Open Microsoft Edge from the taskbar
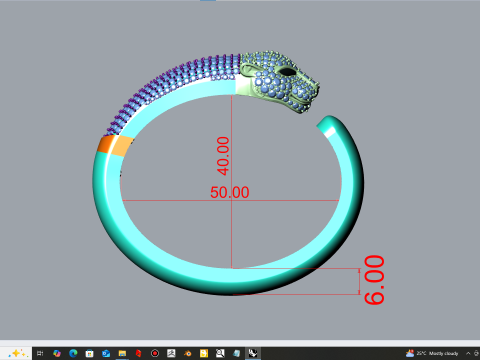Viewport: 480px width, 360px height. click(x=73, y=353)
